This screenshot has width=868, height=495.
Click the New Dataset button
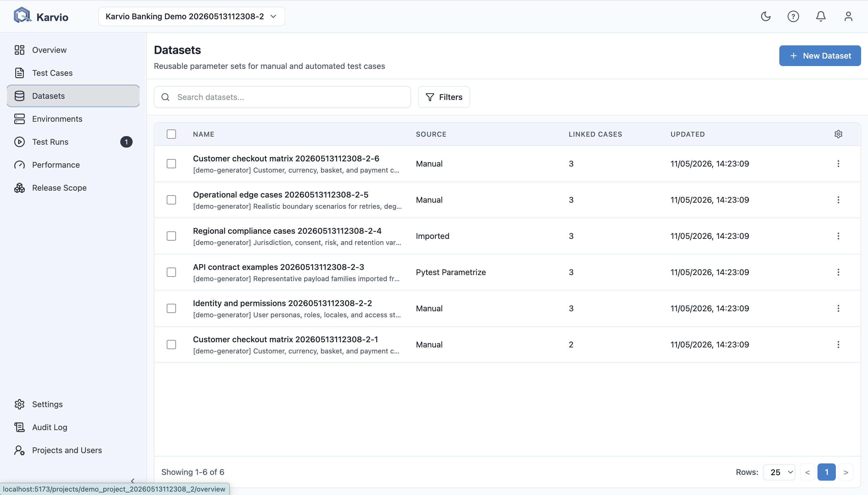click(820, 56)
